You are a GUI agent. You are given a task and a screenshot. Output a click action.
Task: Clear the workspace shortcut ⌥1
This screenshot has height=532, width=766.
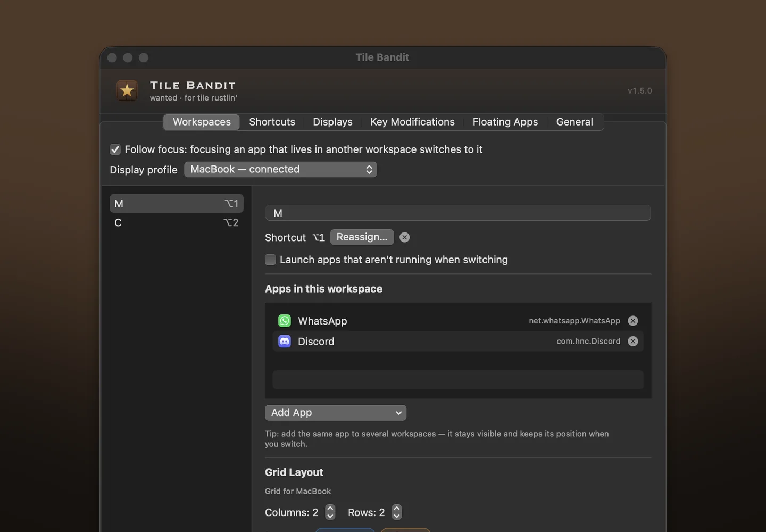click(405, 237)
